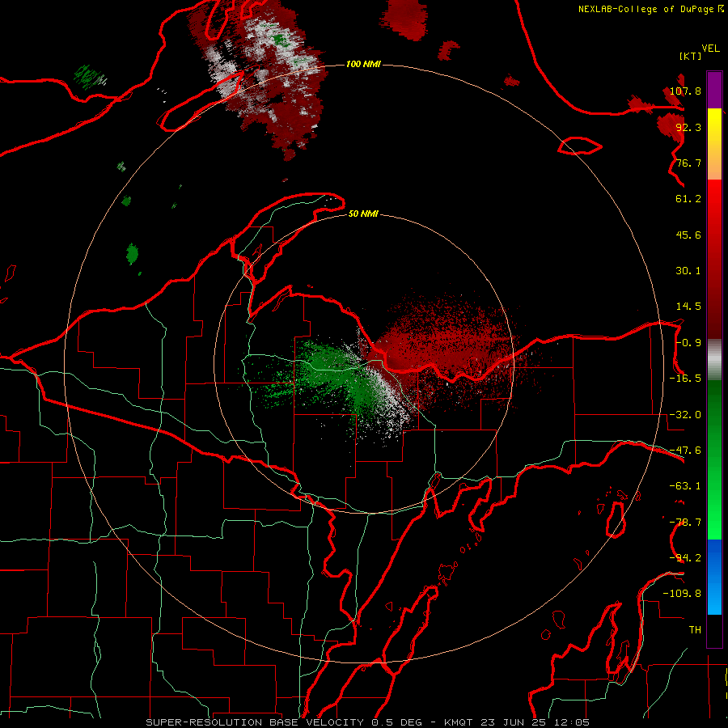728x728 pixels.
Task: Click the 50 NMI range ring label
Action: 363,214
